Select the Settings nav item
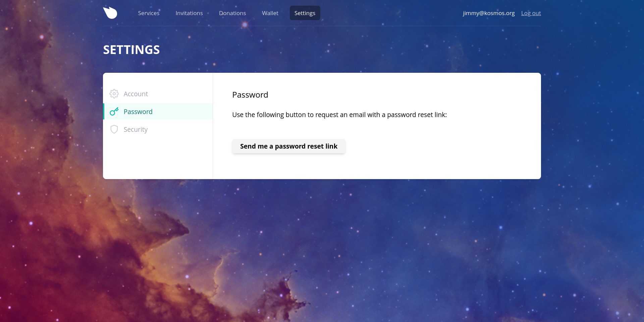Image resolution: width=644 pixels, height=322 pixels. coord(305,13)
